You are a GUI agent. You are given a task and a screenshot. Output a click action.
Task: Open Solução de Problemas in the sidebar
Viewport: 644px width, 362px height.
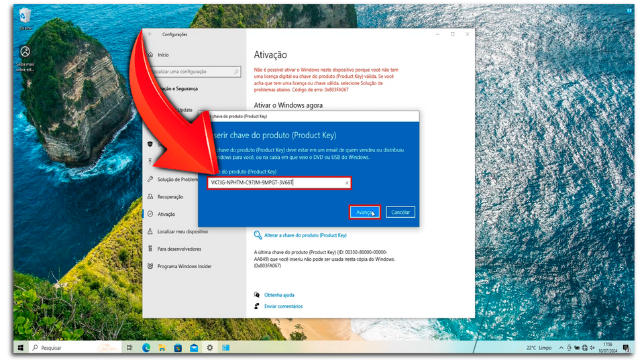(177, 180)
